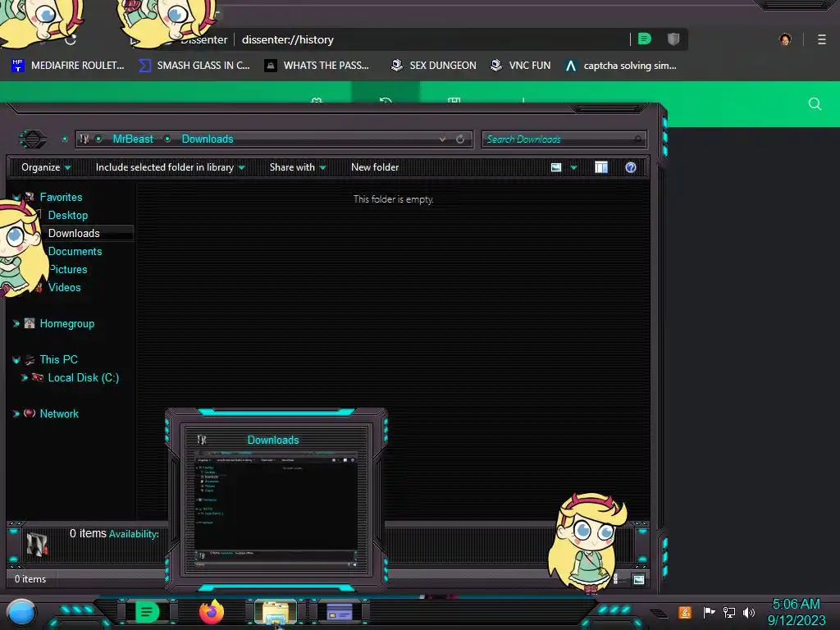Click the Network icon in the tree
840x630 pixels.
[x=30, y=413]
